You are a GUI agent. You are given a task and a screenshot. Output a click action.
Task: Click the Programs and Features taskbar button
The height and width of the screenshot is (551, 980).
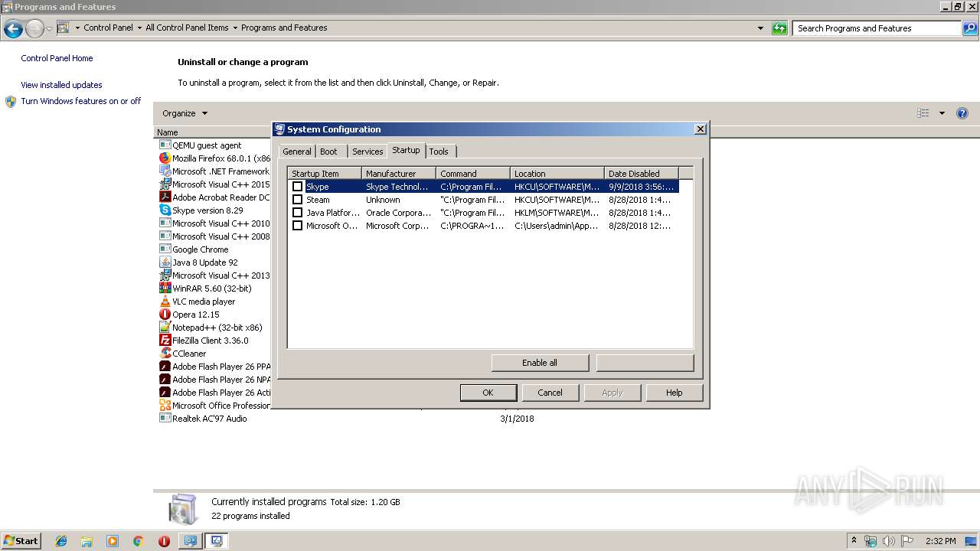tap(190, 541)
